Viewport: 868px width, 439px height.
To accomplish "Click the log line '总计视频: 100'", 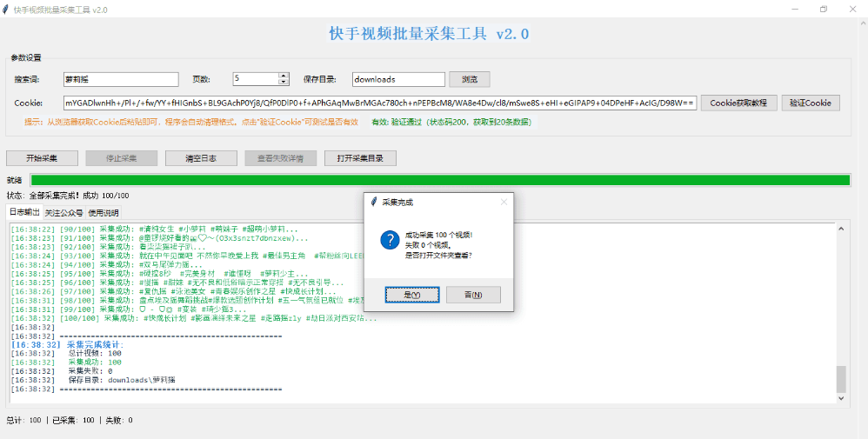I will tap(66, 353).
